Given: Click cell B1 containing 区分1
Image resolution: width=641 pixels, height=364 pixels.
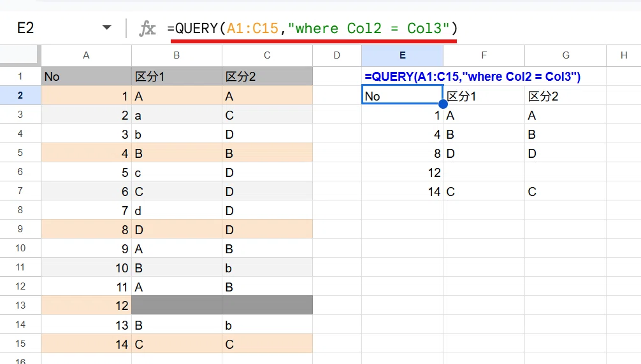Looking at the screenshot, I should [x=176, y=76].
